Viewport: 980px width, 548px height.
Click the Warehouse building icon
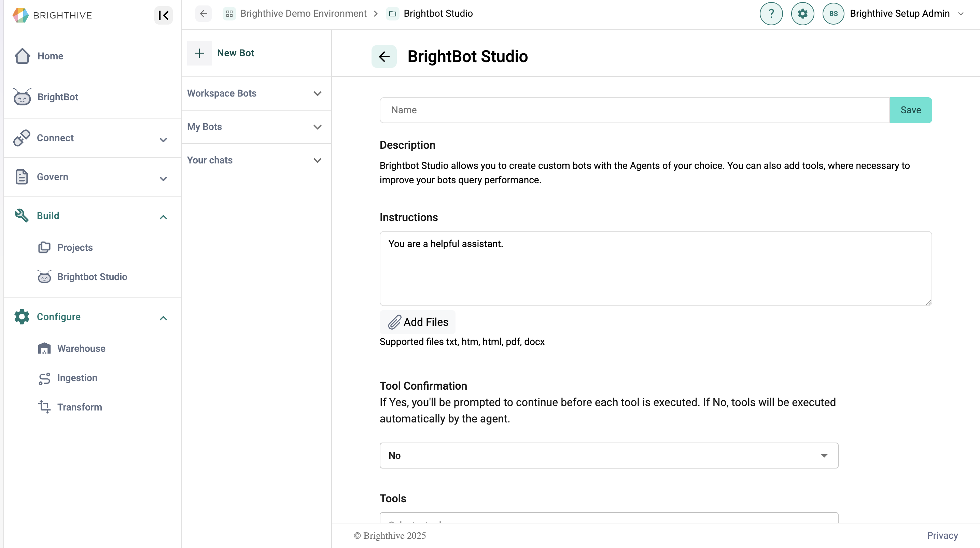point(44,348)
